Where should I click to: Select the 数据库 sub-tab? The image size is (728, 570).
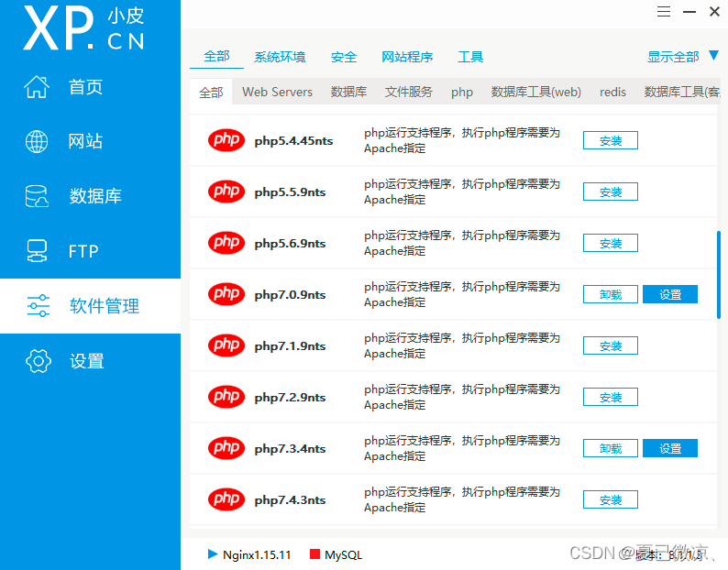tap(348, 92)
